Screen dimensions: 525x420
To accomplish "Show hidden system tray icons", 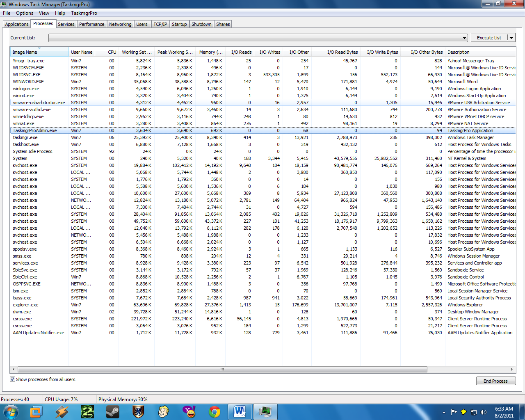I will (444, 412).
